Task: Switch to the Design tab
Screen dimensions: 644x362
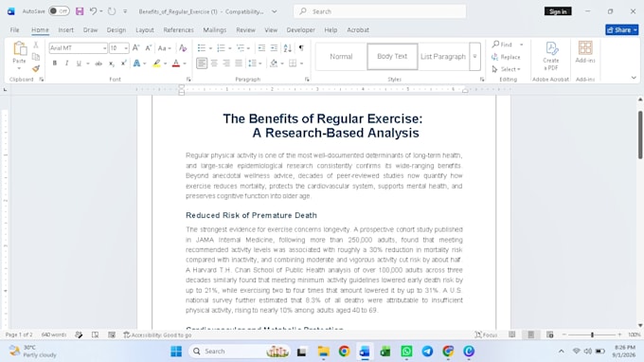Action: [116, 30]
